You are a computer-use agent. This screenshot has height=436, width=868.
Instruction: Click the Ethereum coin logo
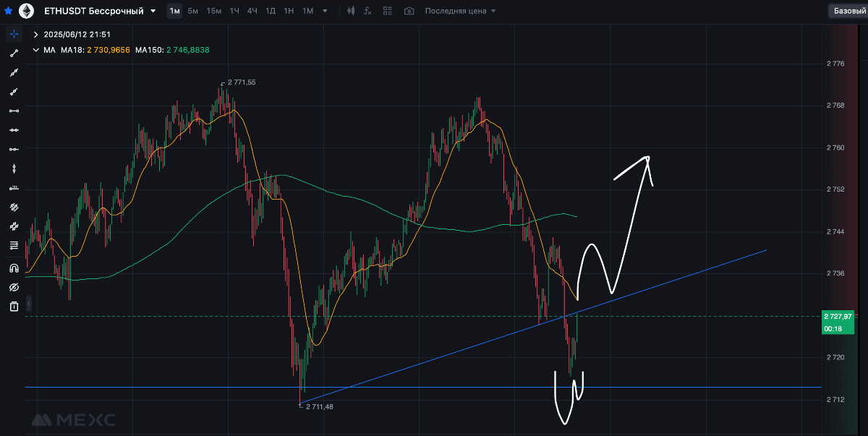pos(27,11)
